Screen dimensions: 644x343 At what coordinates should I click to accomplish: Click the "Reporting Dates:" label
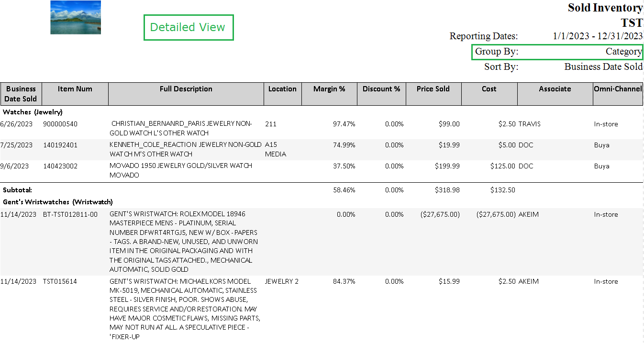point(484,36)
